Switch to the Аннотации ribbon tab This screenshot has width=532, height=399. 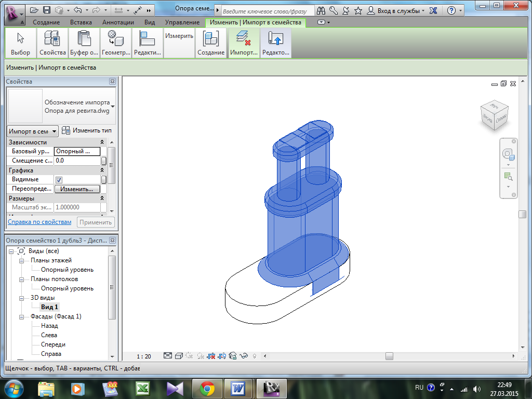(118, 22)
